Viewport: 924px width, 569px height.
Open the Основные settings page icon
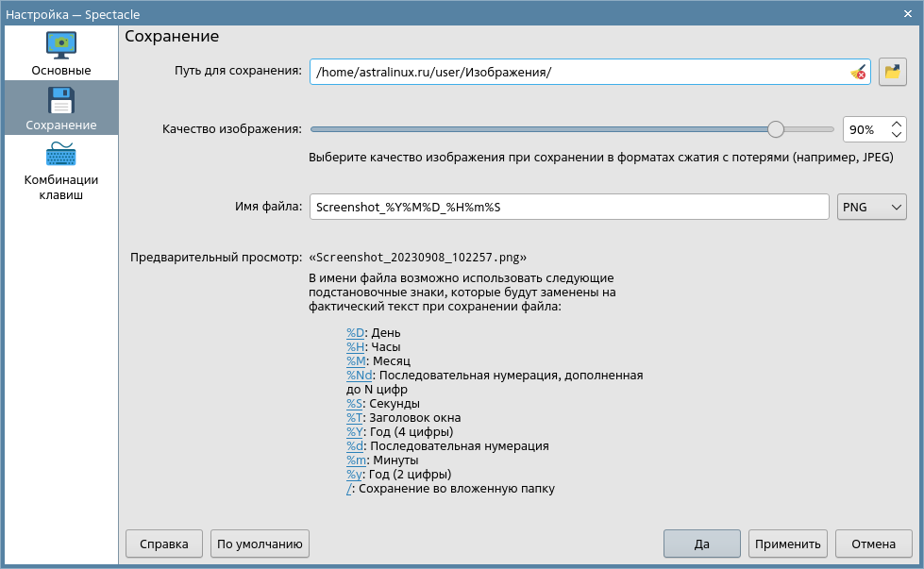pyautogui.click(x=61, y=45)
